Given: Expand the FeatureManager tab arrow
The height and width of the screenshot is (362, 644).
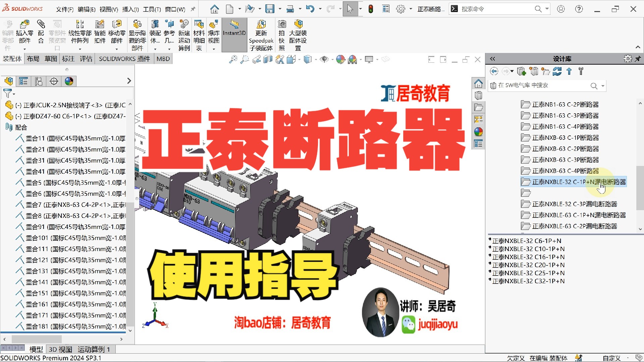Looking at the screenshot, I should click(129, 81).
